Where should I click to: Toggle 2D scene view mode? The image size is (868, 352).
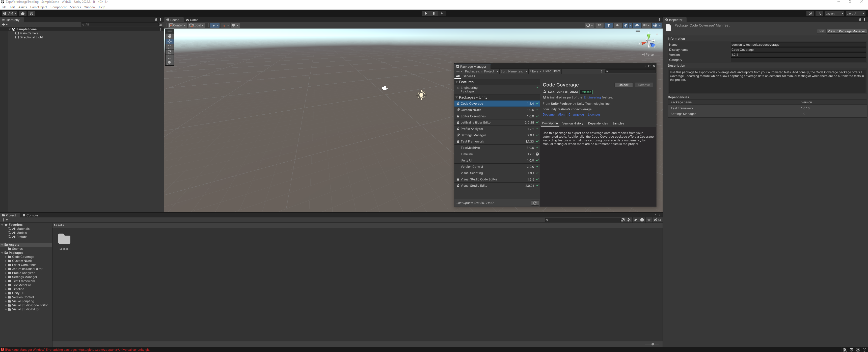coord(600,25)
